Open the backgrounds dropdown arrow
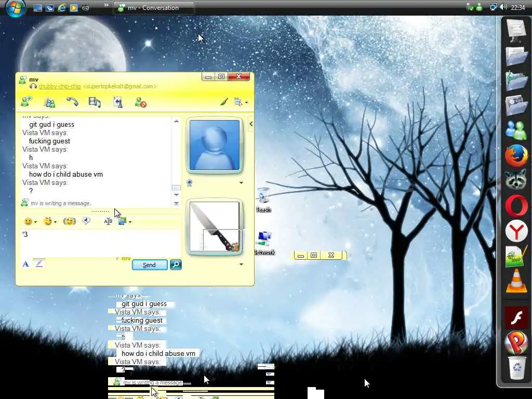 pos(130,222)
